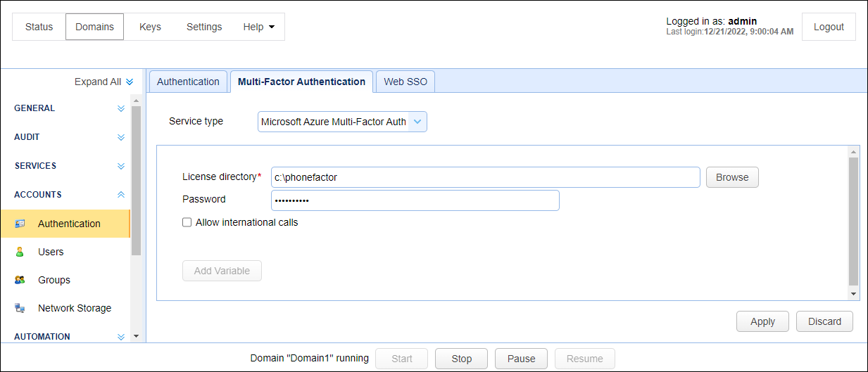
Task: Click the Last login timestamp text
Action: point(729,32)
